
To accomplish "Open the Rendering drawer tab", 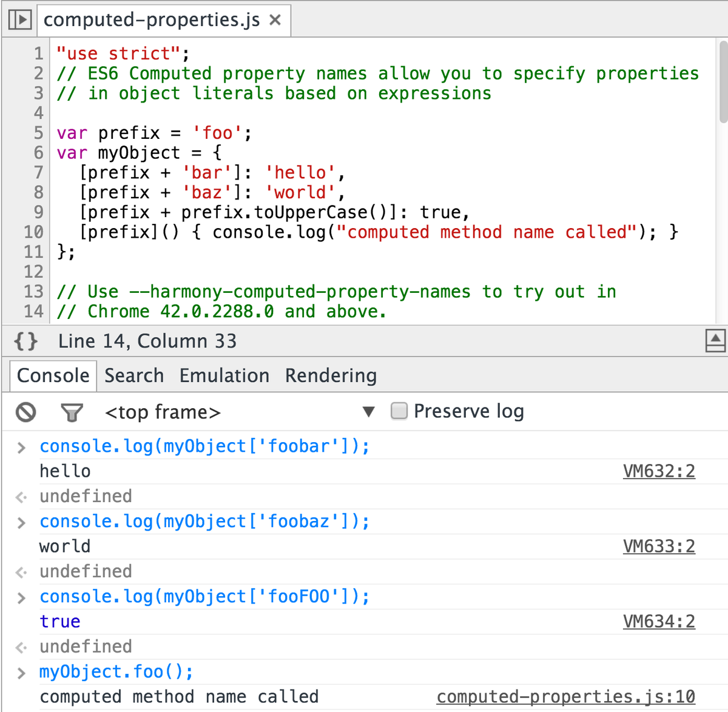I will (331, 375).
